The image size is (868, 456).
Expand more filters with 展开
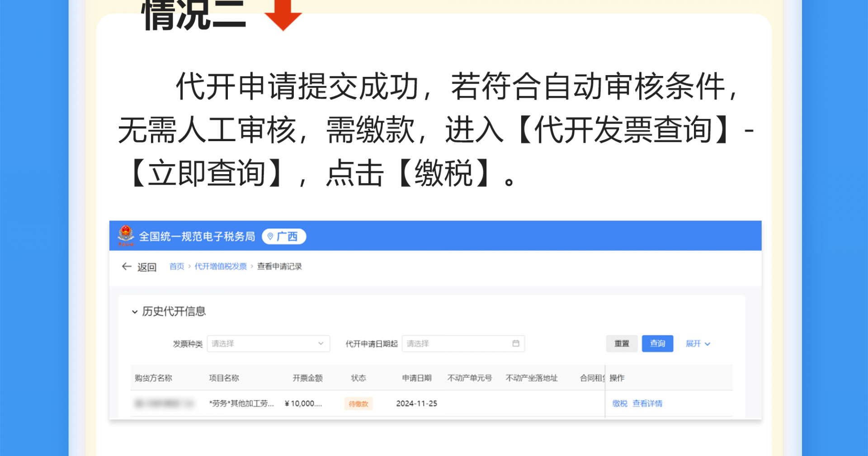point(698,344)
